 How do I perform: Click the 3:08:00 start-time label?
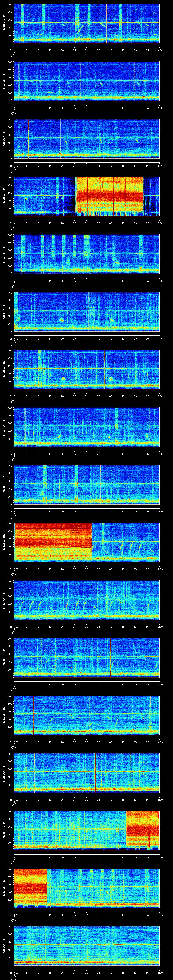pos(14,454)
